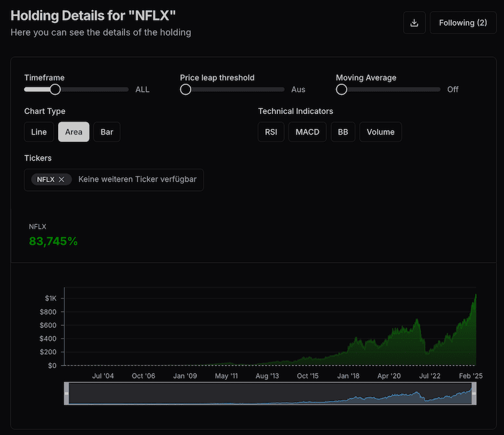The image size is (504, 435).
Task: Turn on BB indicator
Action: [x=343, y=132]
